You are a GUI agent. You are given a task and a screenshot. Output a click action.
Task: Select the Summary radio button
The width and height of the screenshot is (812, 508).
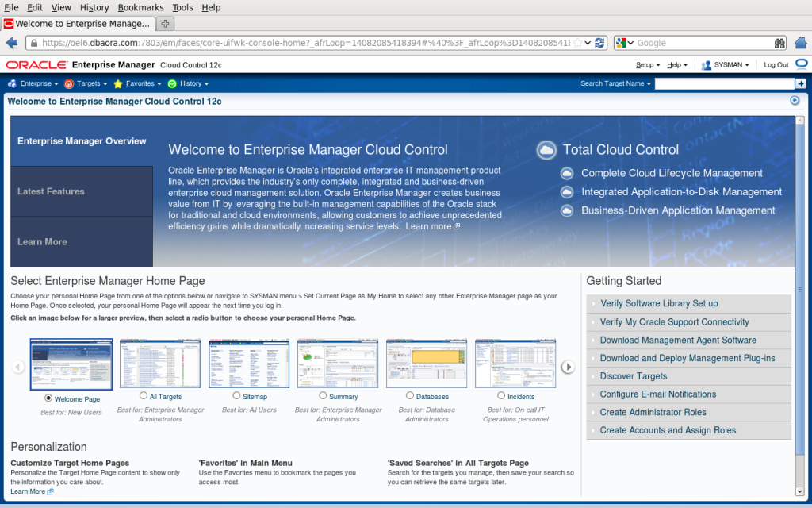tap(324, 395)
